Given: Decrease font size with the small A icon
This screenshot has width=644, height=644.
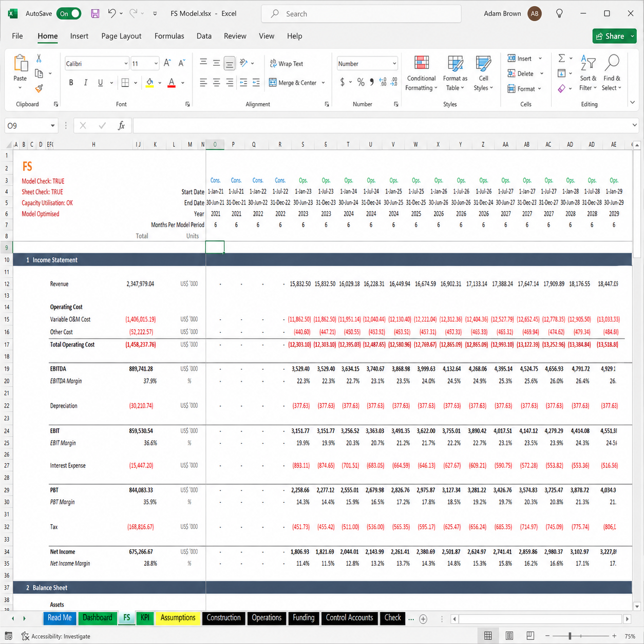Looking at the screenshot, I should (181, 63).
